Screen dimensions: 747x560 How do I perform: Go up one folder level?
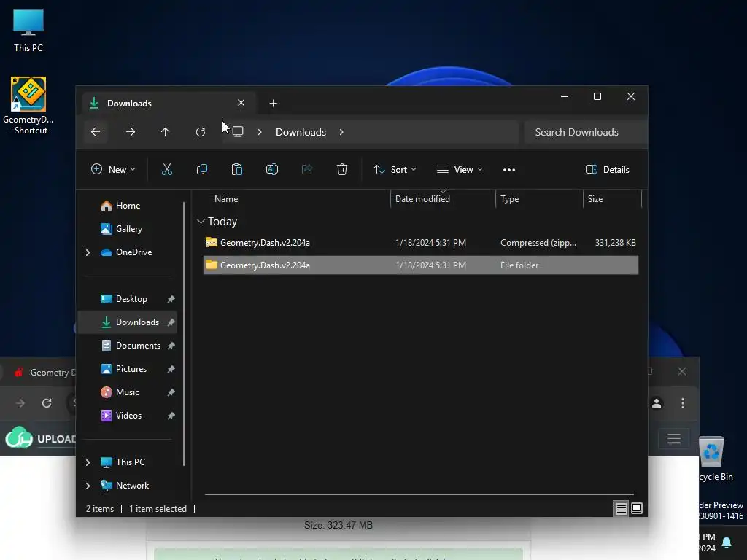pos(166,132)
